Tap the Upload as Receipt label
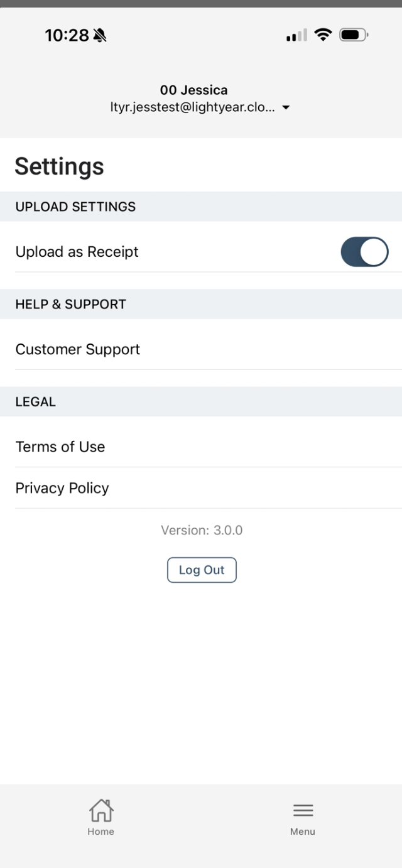 (77, 252)
